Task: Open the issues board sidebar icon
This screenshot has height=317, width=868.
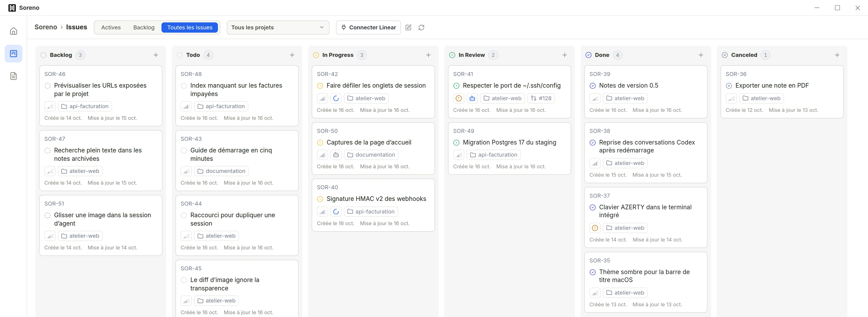Action: 14,54
